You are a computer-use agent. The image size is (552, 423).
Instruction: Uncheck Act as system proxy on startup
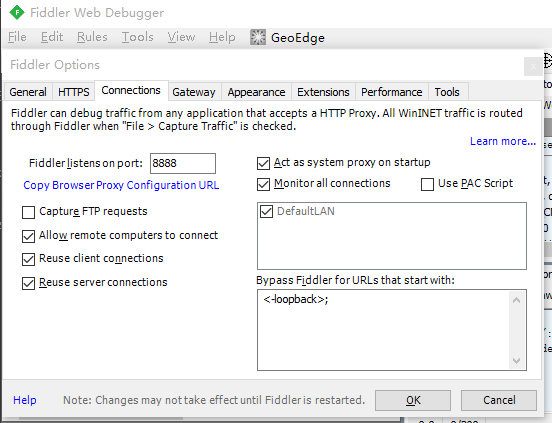[263, 163]
